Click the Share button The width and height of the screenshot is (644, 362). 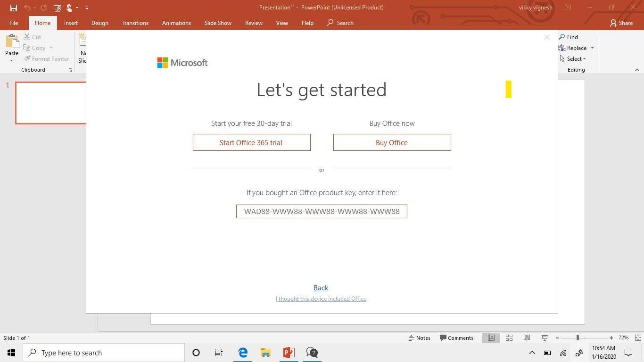pos(621,23)
